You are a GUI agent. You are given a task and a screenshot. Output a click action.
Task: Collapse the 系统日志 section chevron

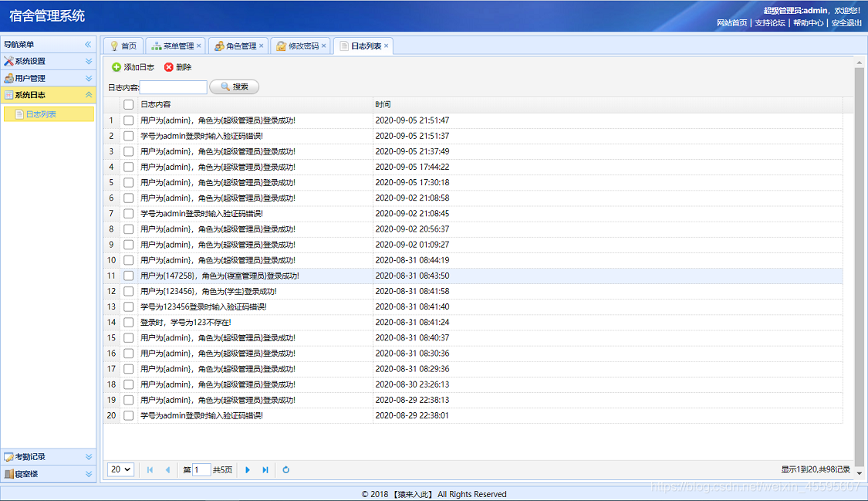89,95
